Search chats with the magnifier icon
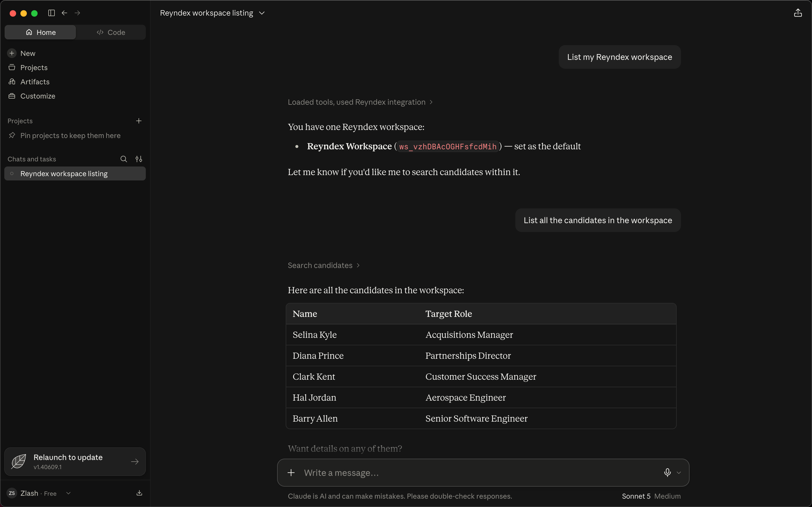This screenshot has width=812, height=507. point(124,159)
